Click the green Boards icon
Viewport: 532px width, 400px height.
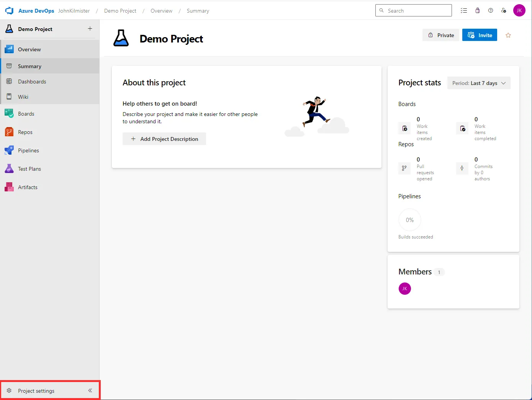coord(9,113)
